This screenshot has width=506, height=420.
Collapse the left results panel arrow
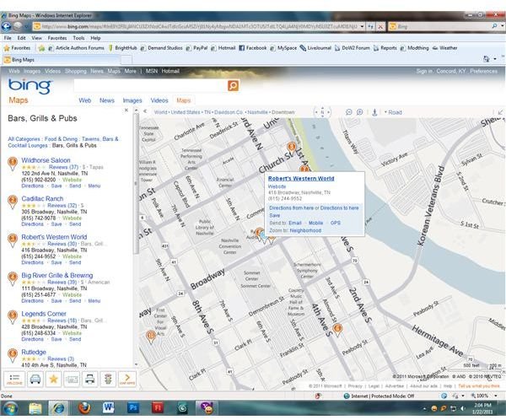click(145, 111)
